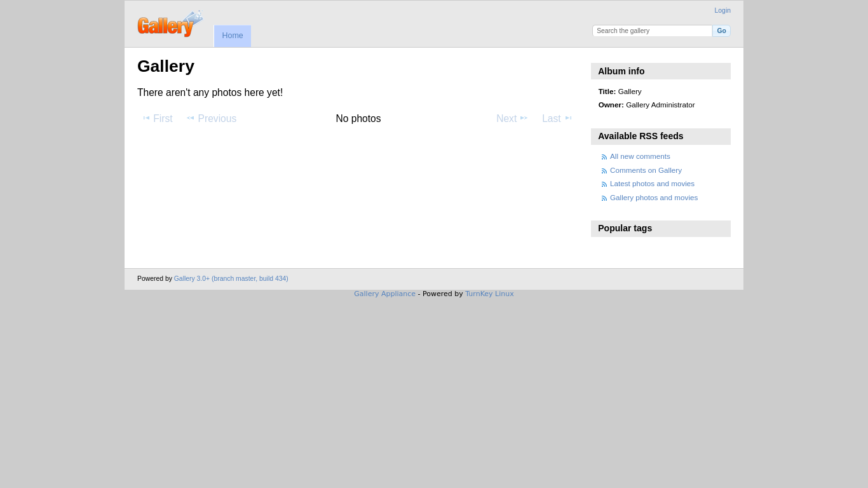
Task: Click the Next page double-arrow icon
Action: point(524,118)
